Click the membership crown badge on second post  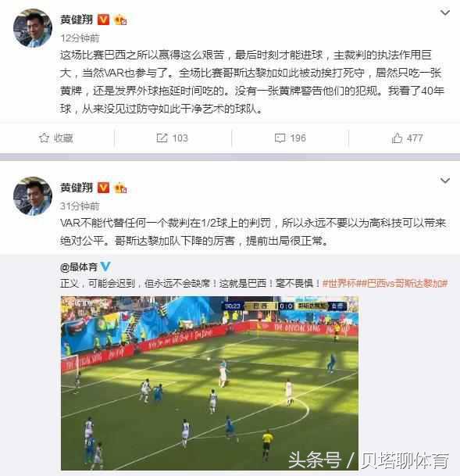pos(120,188)
